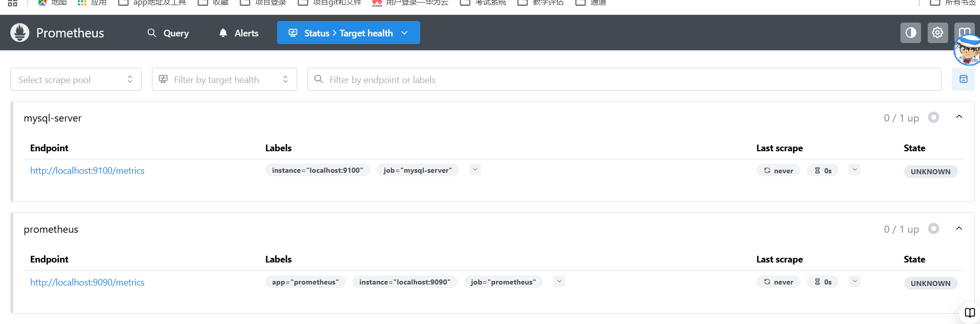The image size is (980, 324).
Task: Open the Alerts page
Action: point(239,33)
